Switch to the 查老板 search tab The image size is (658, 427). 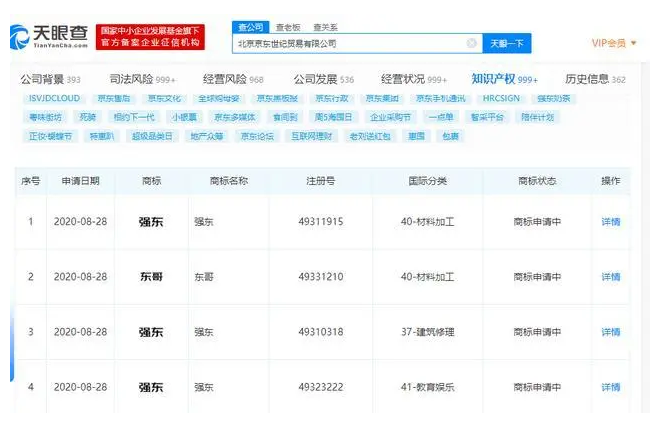coord(288,28)
